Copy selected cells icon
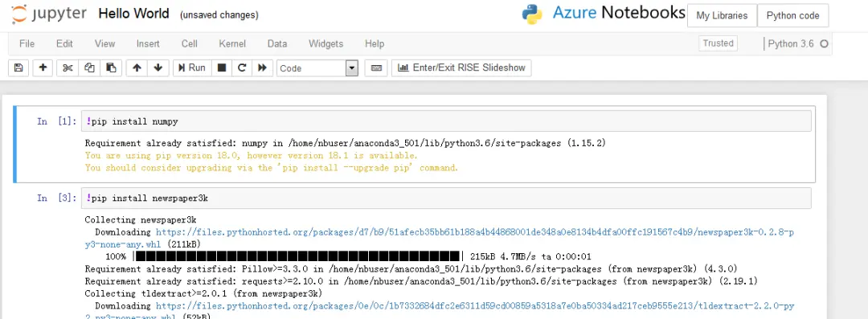Image resolution: width=868 pixels, height=319 pixels. point(89,68)
